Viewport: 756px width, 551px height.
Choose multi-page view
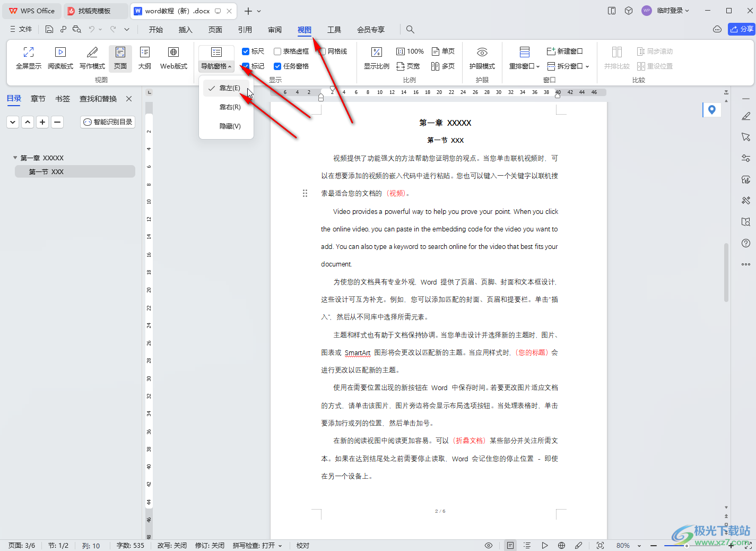tap(443, 66)
